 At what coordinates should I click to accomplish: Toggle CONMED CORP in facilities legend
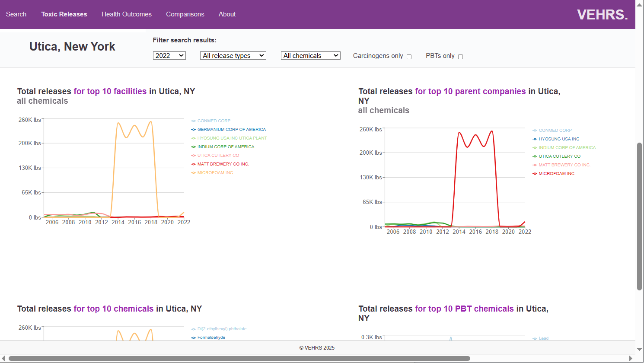click(x=211, y=121)
